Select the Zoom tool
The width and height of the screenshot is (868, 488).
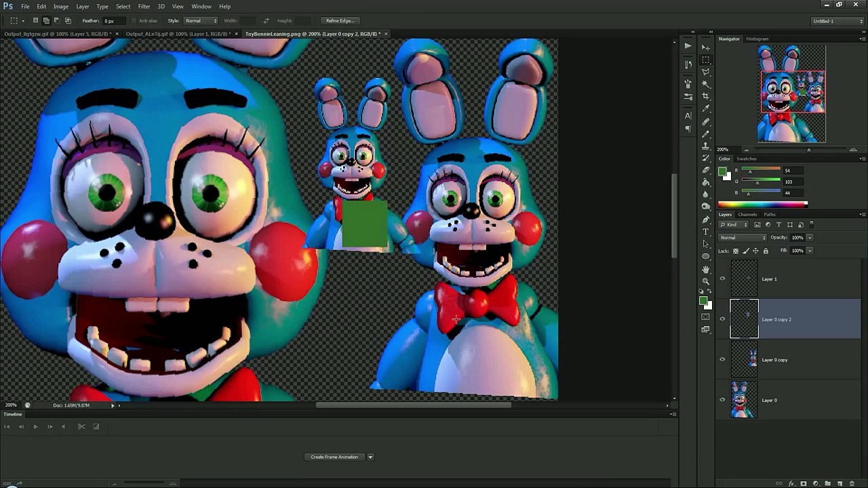[x=706, y=281]
